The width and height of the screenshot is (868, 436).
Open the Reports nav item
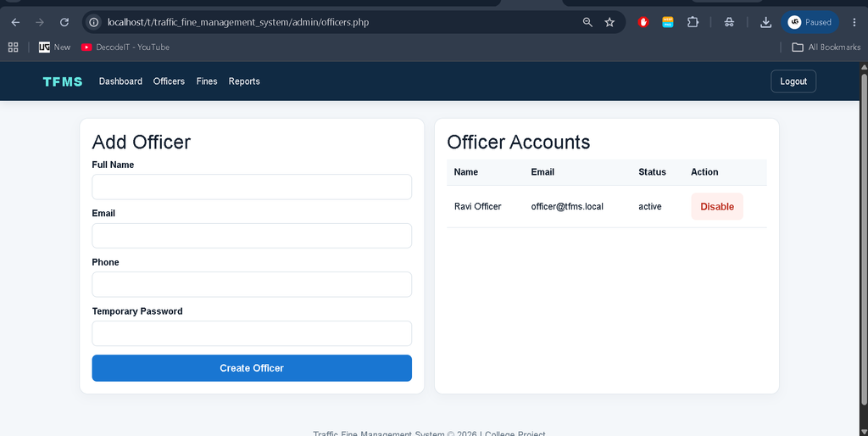point(244,81)
